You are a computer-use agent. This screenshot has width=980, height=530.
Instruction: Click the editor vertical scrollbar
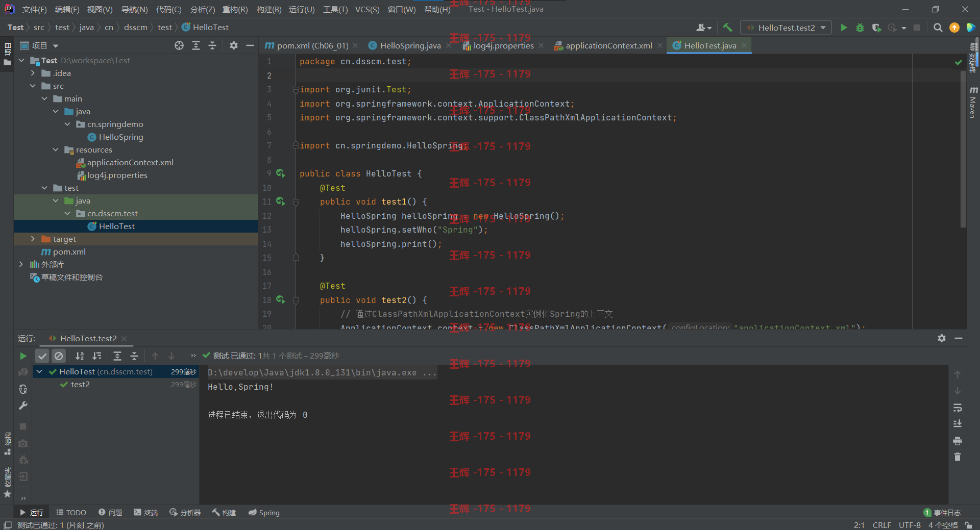point(963,149)
